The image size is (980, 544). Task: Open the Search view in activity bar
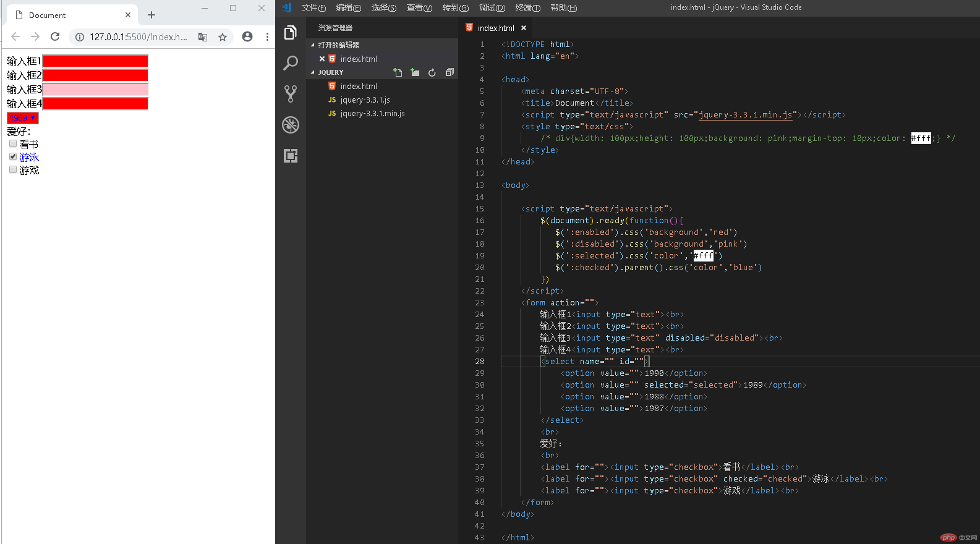[x=291, y=63]
